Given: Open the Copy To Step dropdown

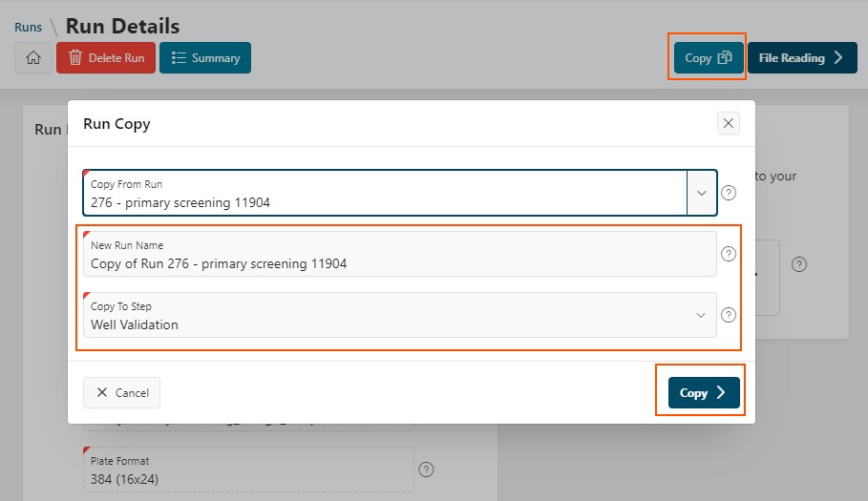Looking at the screenshot, I should point(400,315).
